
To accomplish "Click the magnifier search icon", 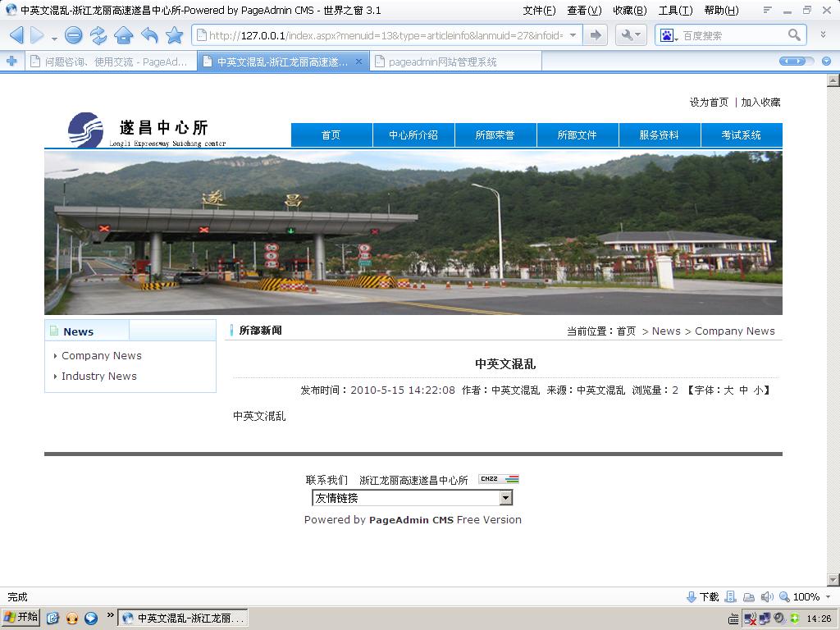I will [794, 35].
